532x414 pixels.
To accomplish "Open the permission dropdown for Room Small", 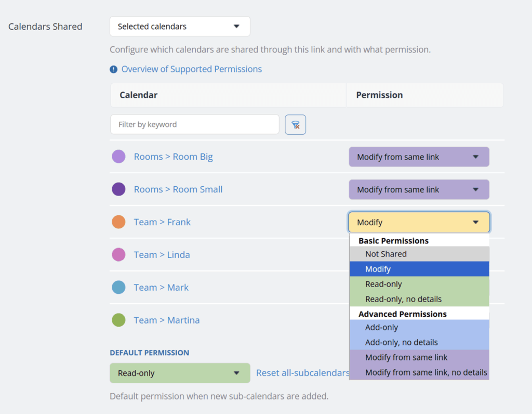I will coord(419,189).
